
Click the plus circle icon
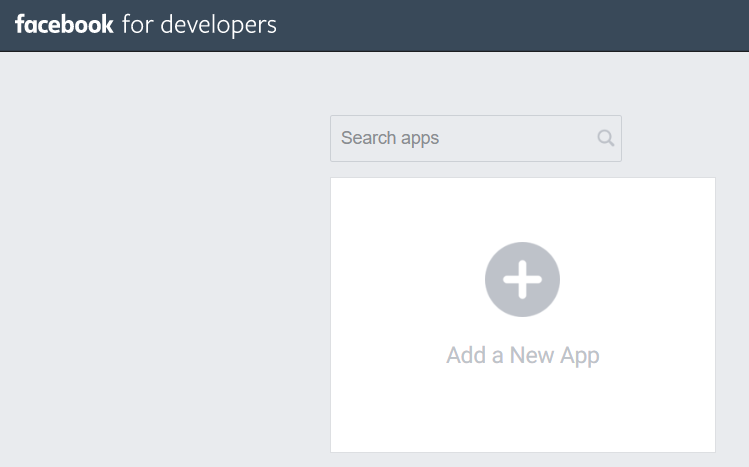pos(522,279)
